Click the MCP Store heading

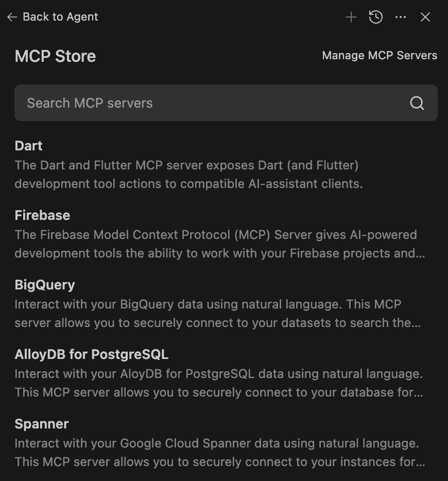tap(56, 56)
